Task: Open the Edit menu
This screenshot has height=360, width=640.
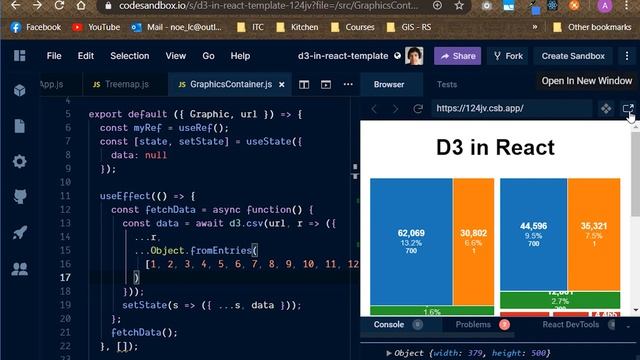Action: click(x=86, y=56)
